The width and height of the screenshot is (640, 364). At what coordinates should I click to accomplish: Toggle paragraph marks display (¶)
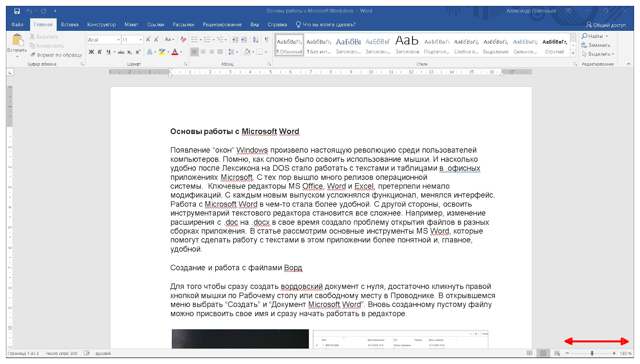tap(266, 40)
